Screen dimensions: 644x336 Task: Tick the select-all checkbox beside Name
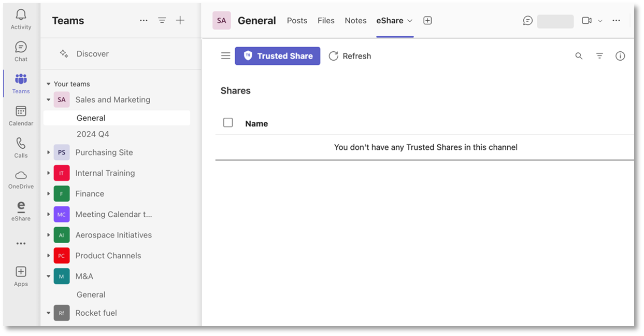[x=228, y=122]
